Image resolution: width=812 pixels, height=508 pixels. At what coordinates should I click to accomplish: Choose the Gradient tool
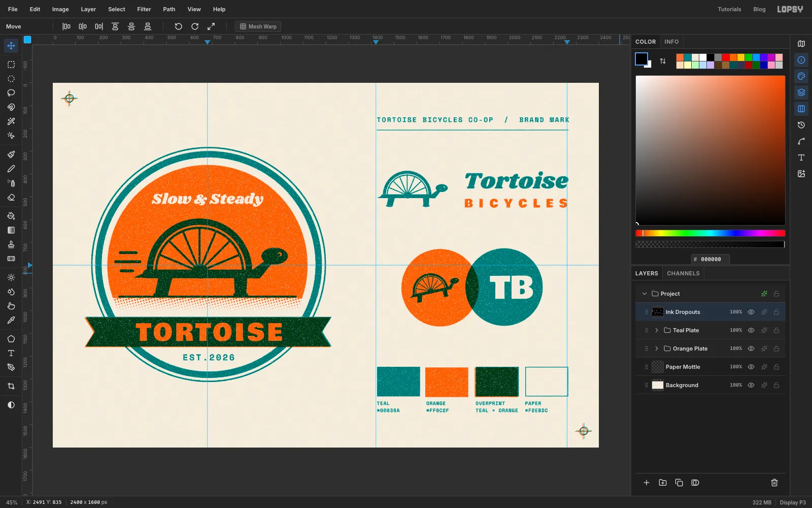pyautogui.click(x=11, y=230)
